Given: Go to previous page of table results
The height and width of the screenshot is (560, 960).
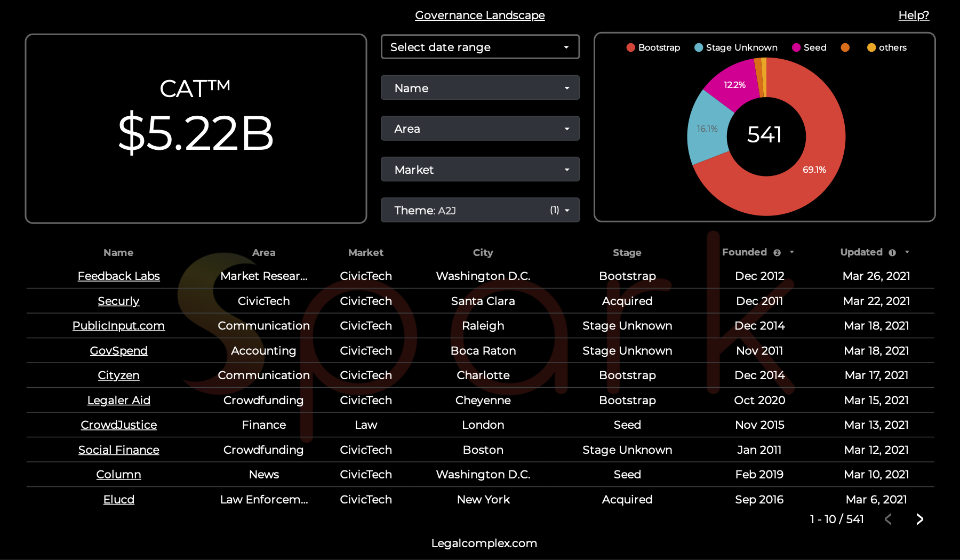Looking at the screenshot, I should [888, 519].
